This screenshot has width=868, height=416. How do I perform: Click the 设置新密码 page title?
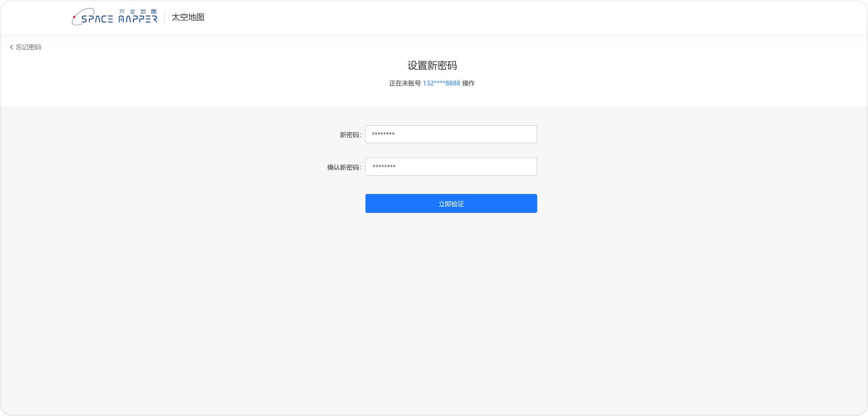(433, 65)
